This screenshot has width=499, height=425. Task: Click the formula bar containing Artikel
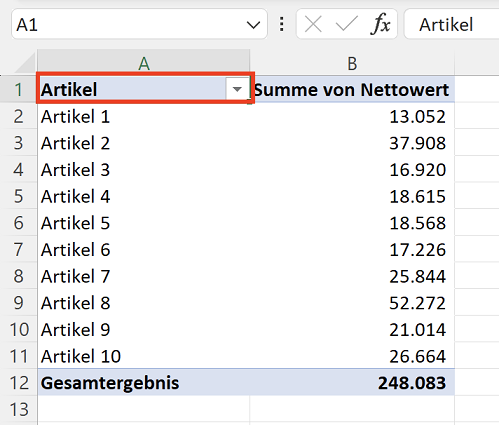point(451,24)
